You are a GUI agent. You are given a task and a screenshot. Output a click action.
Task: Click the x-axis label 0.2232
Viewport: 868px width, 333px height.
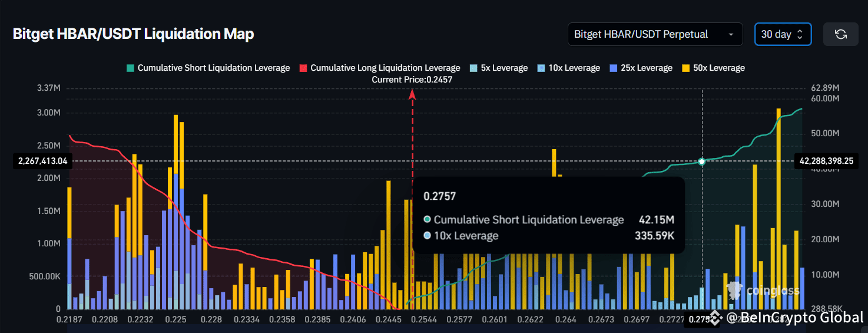(141, 319)
